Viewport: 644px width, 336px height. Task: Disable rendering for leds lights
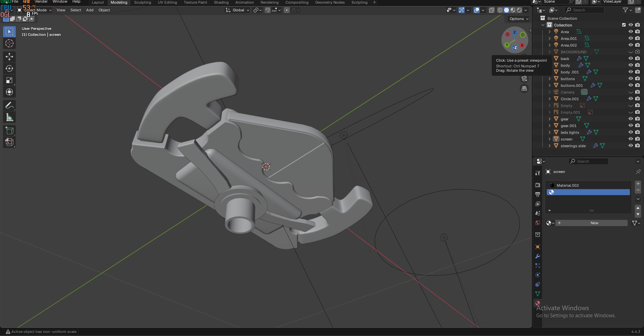pyautogui.click(x=637, y=132)
